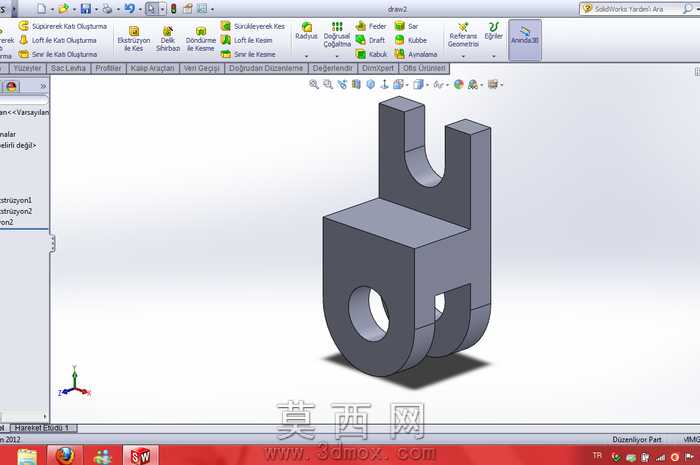This screenshot has height=465, width=700.
Task: Select the Kubbe dome tool
Action: pyautogui.click(x=411, y=40)
